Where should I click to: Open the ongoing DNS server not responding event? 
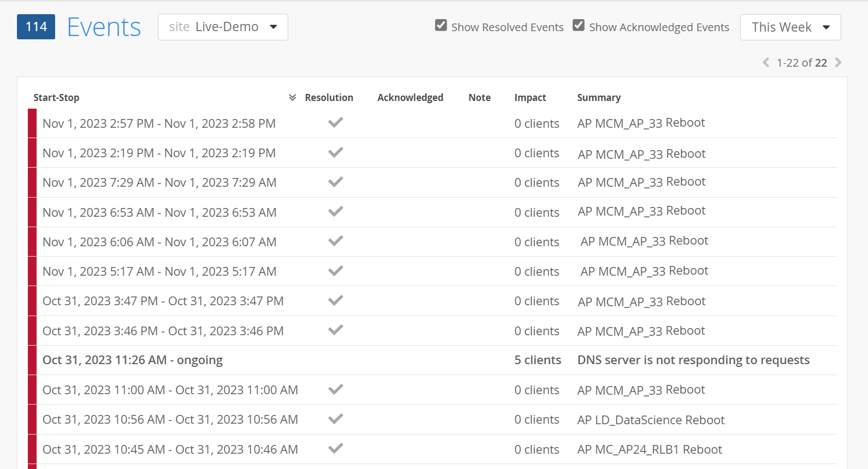click(x=693, y=360)
